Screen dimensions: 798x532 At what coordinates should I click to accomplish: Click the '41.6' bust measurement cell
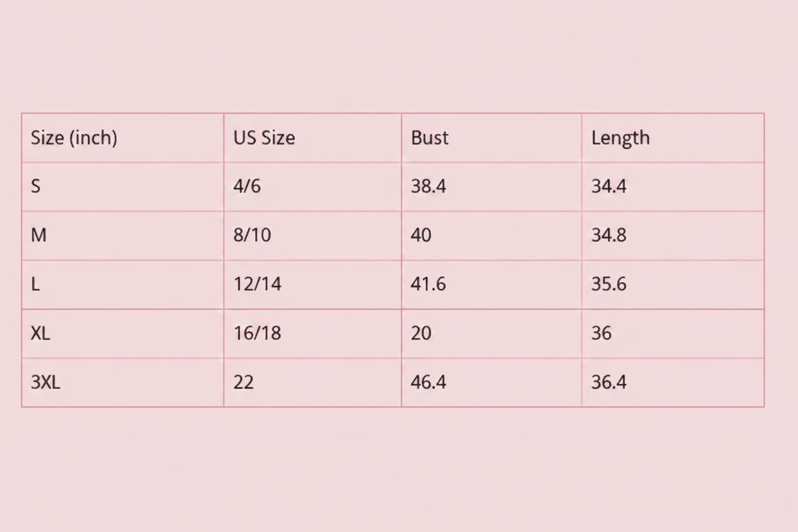492,285
